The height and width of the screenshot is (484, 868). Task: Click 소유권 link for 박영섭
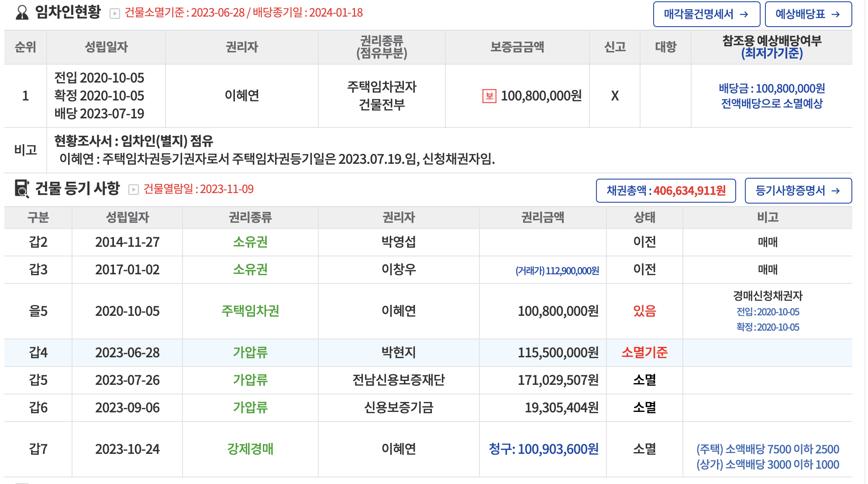tap(250, 242)
